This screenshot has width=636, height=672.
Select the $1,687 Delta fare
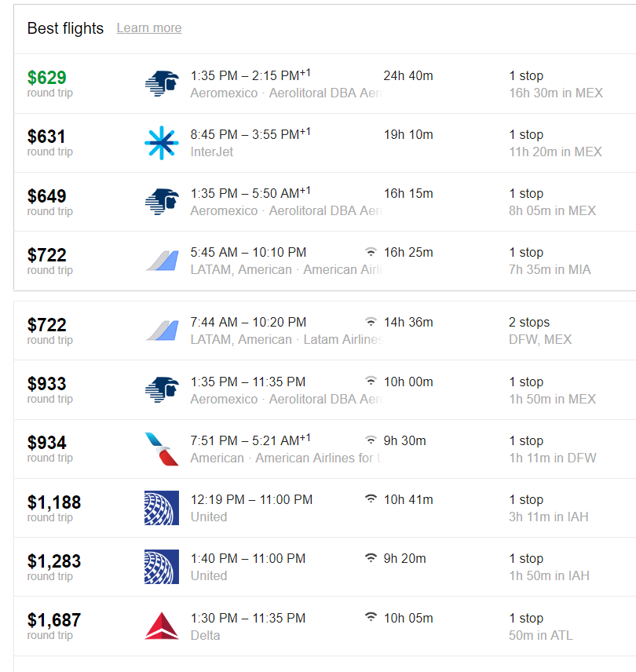[54, 620]
